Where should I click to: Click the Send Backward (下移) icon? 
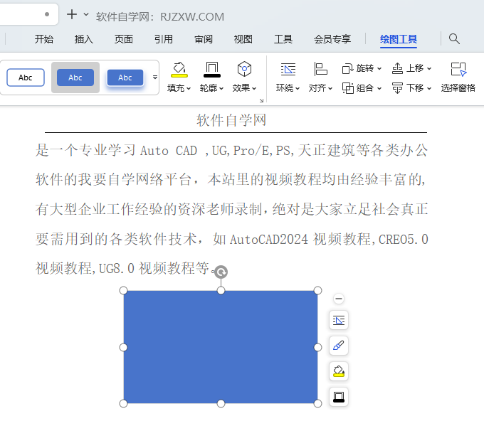397,88
